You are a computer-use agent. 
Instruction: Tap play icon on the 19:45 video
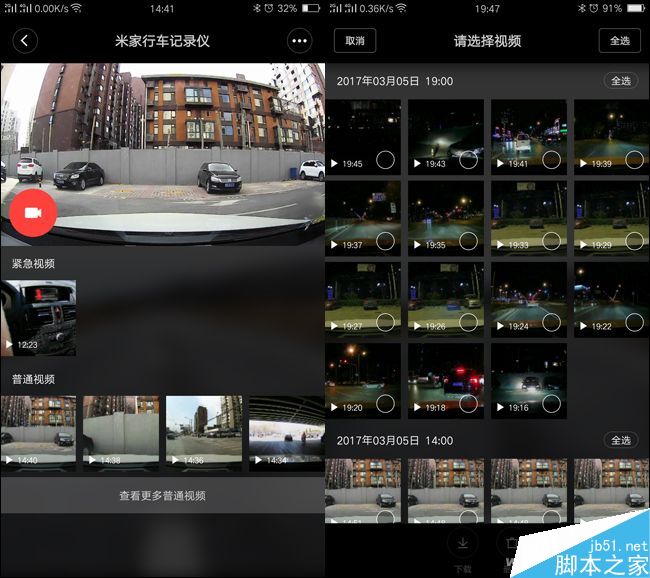[334, 164]
